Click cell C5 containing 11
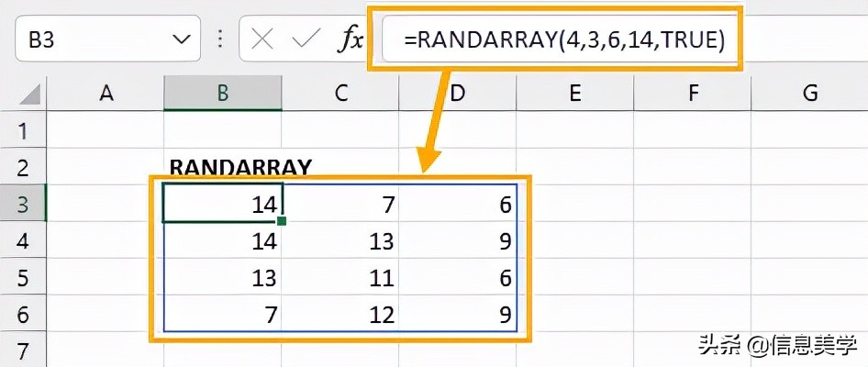 (x=339, y=277)
